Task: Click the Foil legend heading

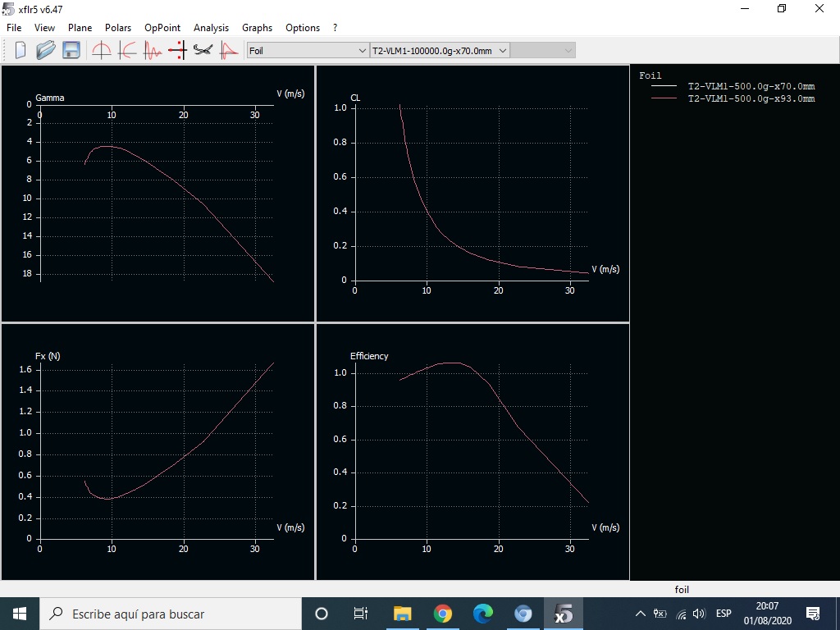Action: click(x=651, y=75)
